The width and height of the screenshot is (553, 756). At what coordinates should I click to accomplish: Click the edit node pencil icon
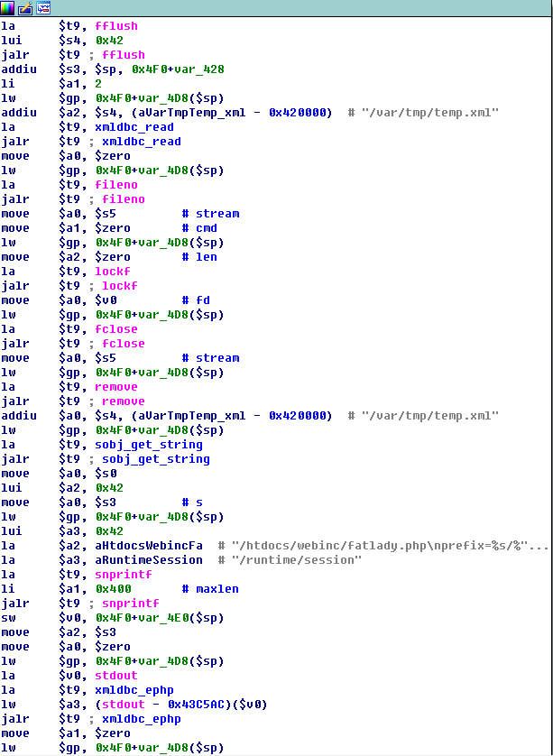[25, 8]
